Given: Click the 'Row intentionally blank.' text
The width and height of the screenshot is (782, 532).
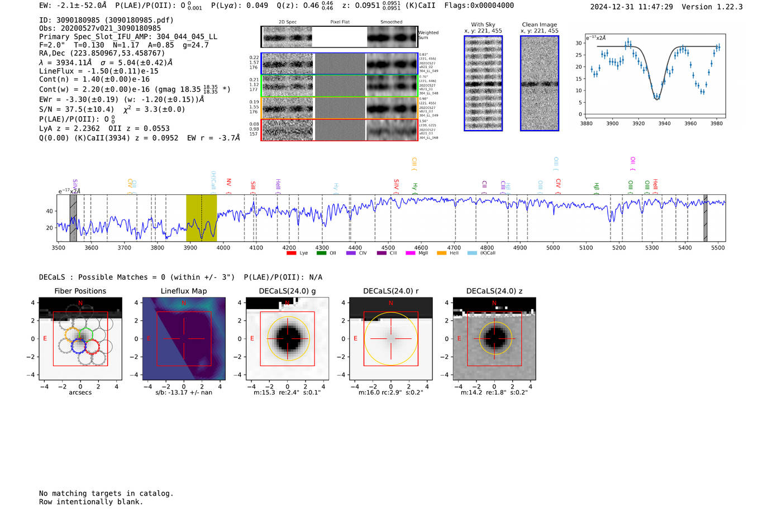Looking at the screenshot, I should (x=91, y=502).
